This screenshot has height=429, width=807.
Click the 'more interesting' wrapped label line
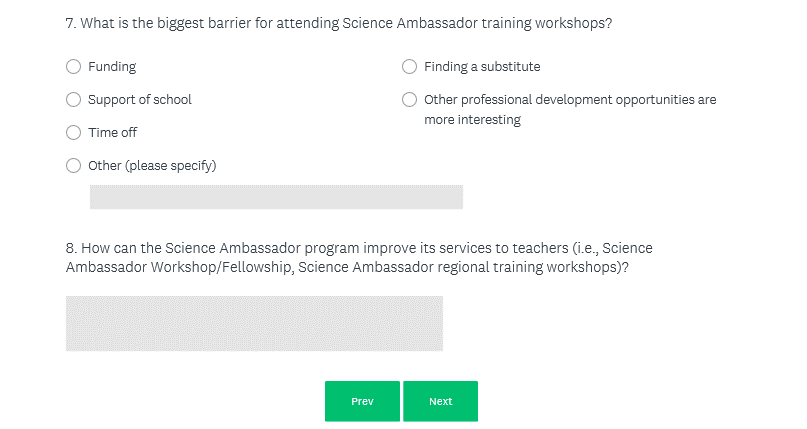pos(472,120)
